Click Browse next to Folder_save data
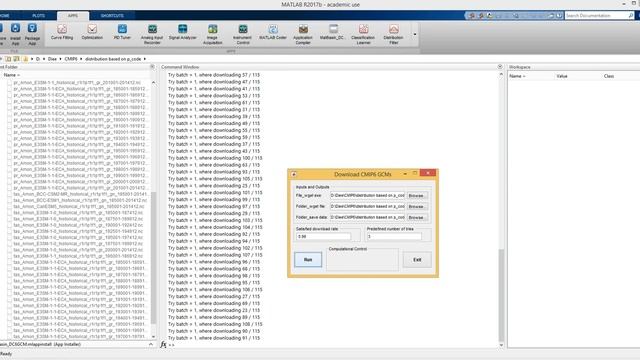Image resolution: width=640 pixels, height=360 pixels. pos(416,218)
